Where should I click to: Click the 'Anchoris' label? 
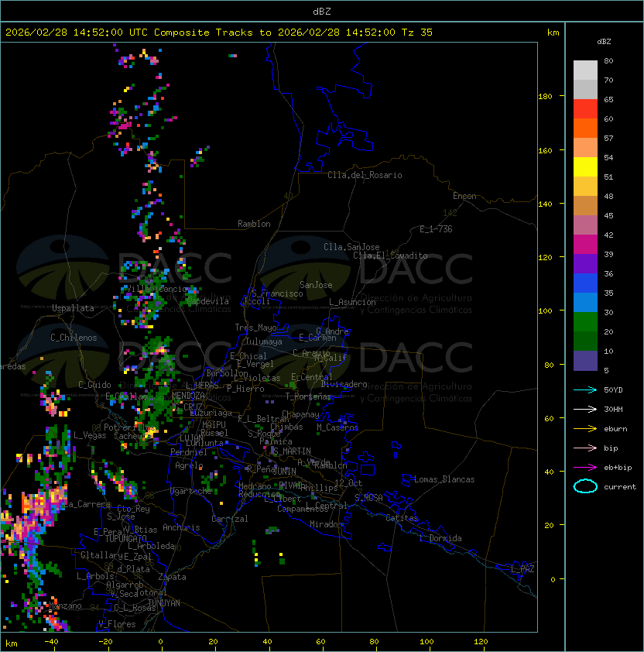click(181, 527)
